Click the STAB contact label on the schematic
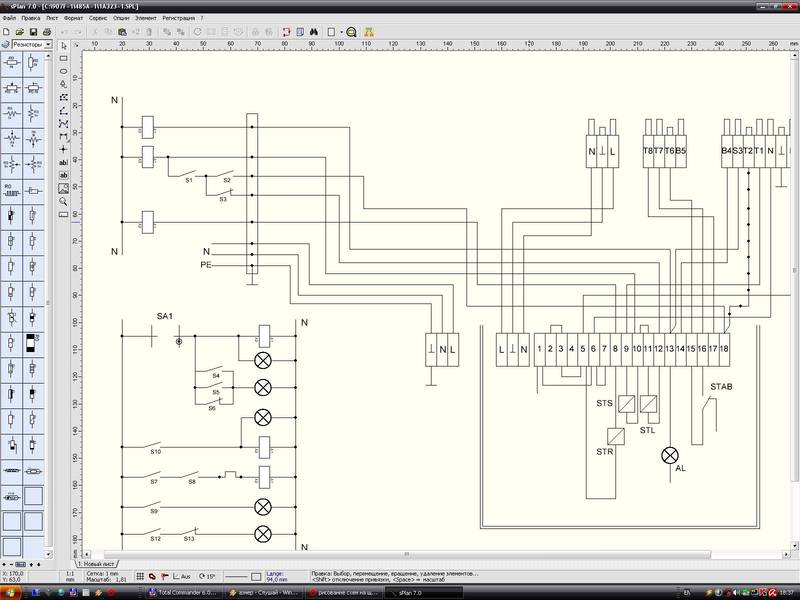Screen dimensions: 800x600 click(721, 387)
